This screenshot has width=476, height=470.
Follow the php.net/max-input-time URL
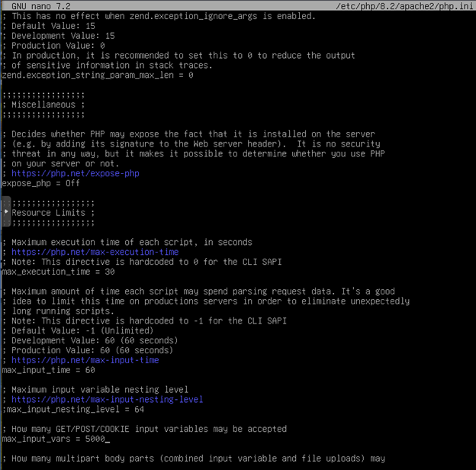coord(85,360)
